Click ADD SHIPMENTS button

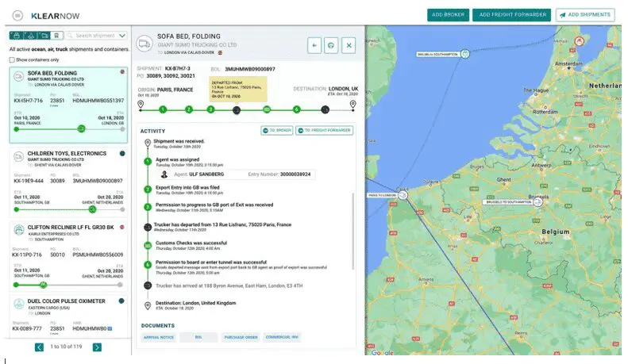click(x=585, y=15)
